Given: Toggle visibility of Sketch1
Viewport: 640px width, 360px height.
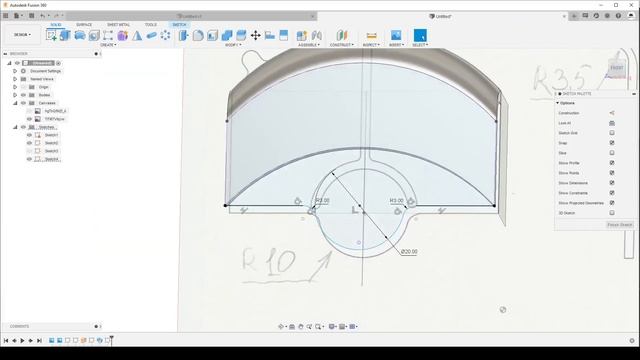Looking at the screenshot, I should coord(29,135).
